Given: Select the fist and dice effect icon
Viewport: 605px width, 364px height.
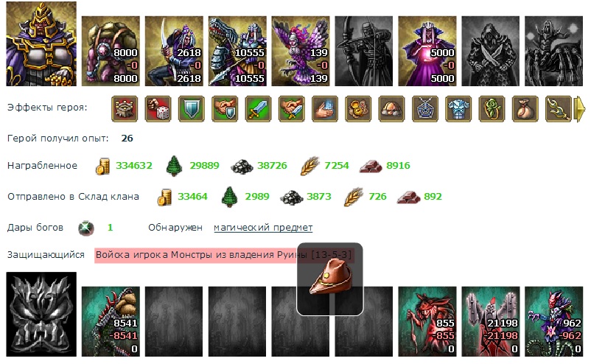Looking at the screenshot, I should (x=158, y=109).
